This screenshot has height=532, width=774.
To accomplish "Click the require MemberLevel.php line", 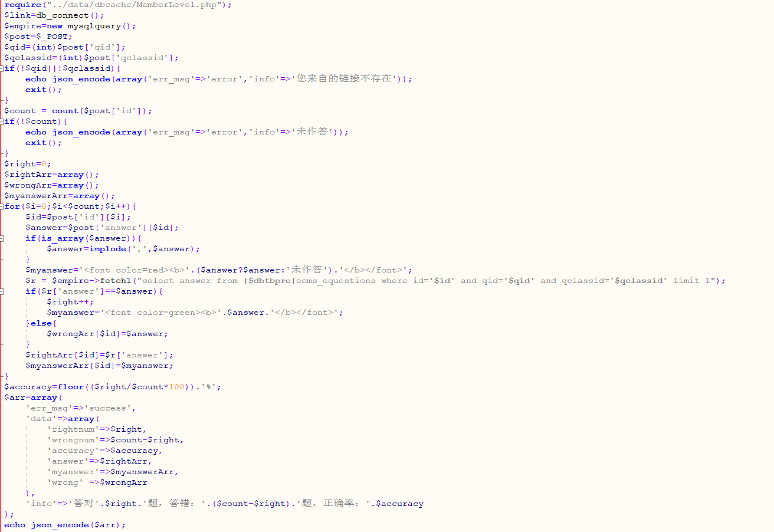I will [118, 5].
